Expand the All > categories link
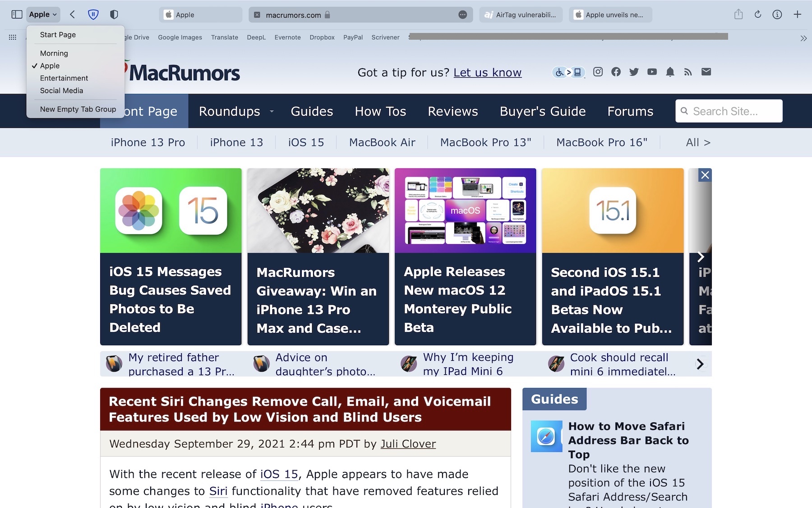 click(x=698, y=143)
